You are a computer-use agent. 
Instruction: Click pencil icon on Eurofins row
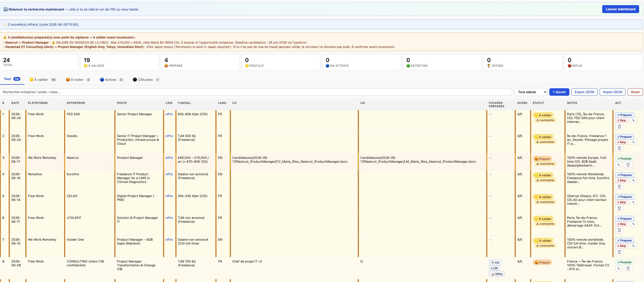click(x=633, y=180)
